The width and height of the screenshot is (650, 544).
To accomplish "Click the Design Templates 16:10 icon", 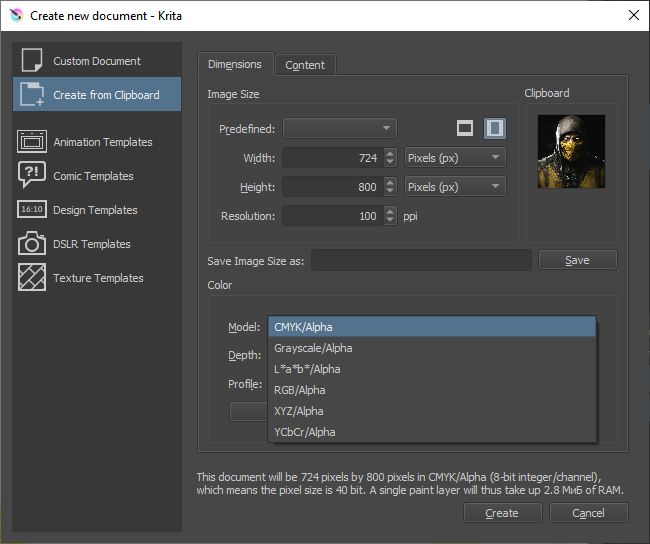I will [32, 210].
